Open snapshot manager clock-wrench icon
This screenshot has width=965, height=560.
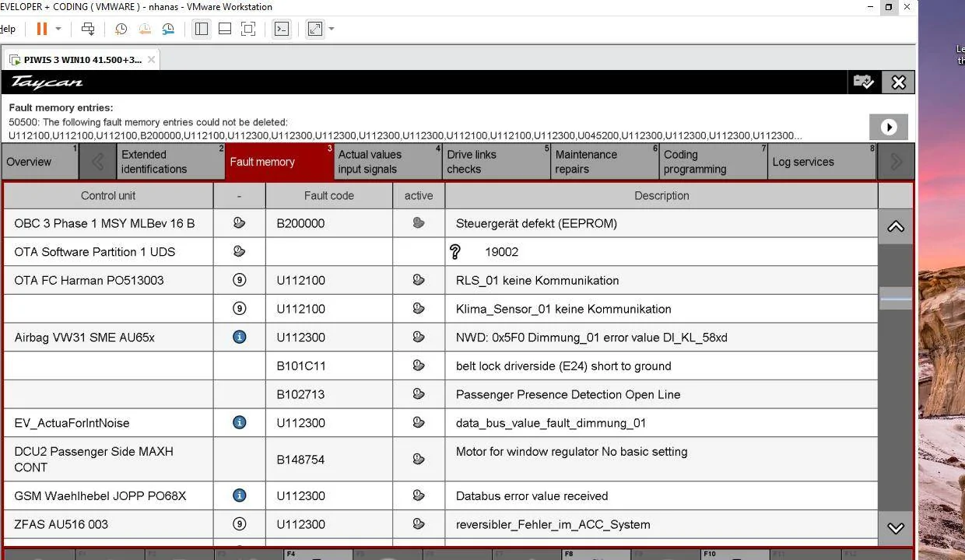[x=168, y=29]
